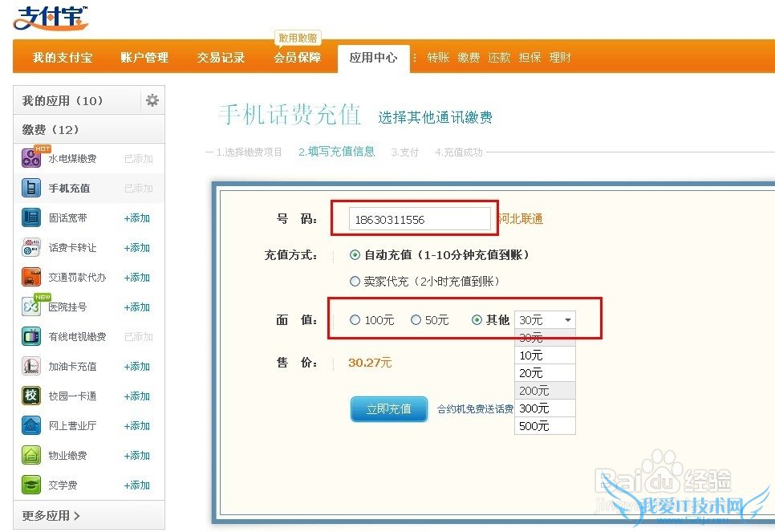This screenshot has height=532, width=775.
Task: Click step 1.选择缴费项目
Action: (249, 152)
